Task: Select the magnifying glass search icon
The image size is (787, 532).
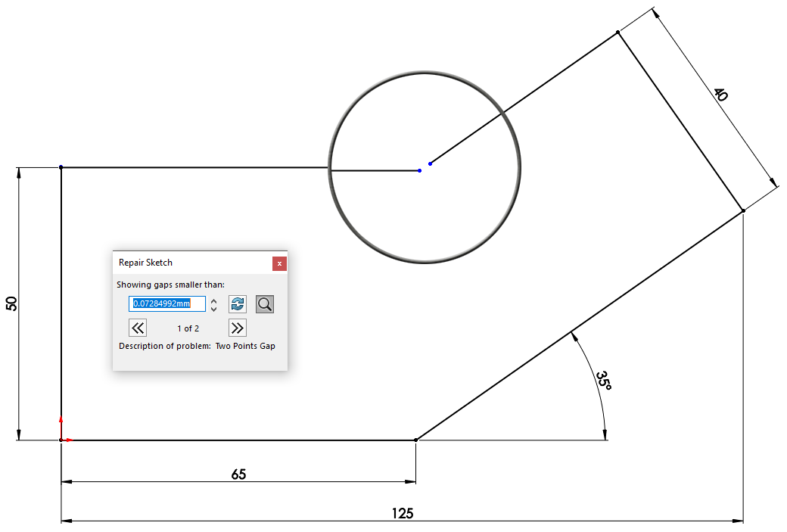Action: point(264,303)
